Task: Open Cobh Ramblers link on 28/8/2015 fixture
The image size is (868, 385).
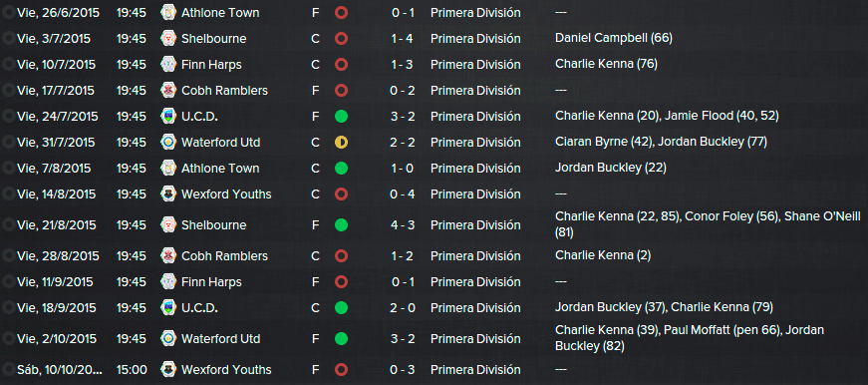Action: (224, 256)
